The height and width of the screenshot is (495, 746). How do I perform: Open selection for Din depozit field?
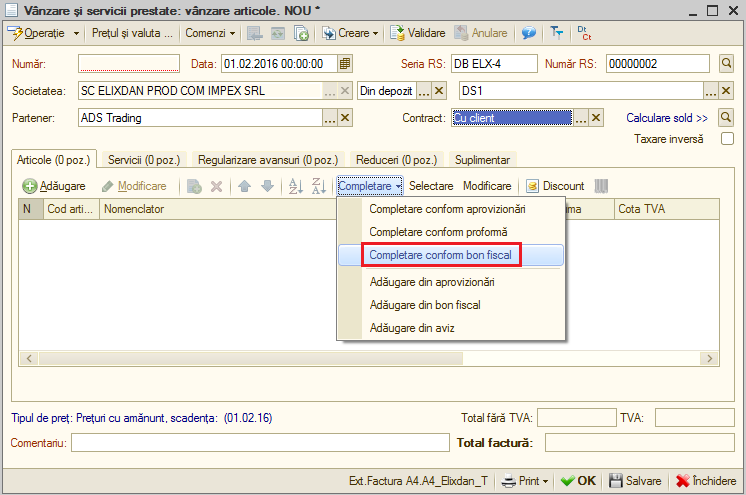point(424,91)
